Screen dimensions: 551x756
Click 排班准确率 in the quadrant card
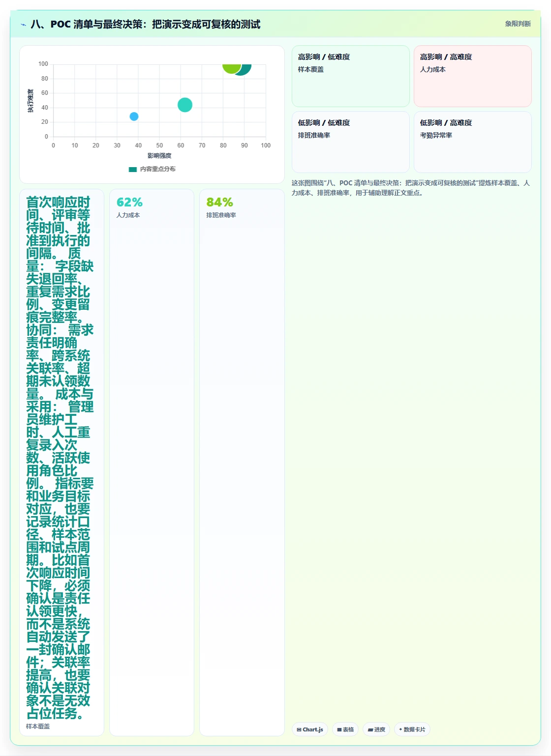point(314,135)
